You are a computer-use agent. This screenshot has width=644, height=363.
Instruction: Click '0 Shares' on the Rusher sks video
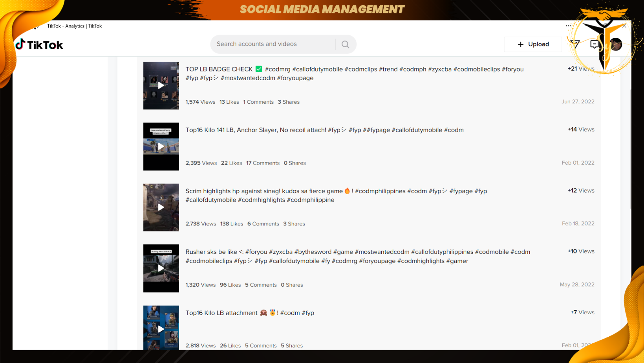[x=292, y=285]
